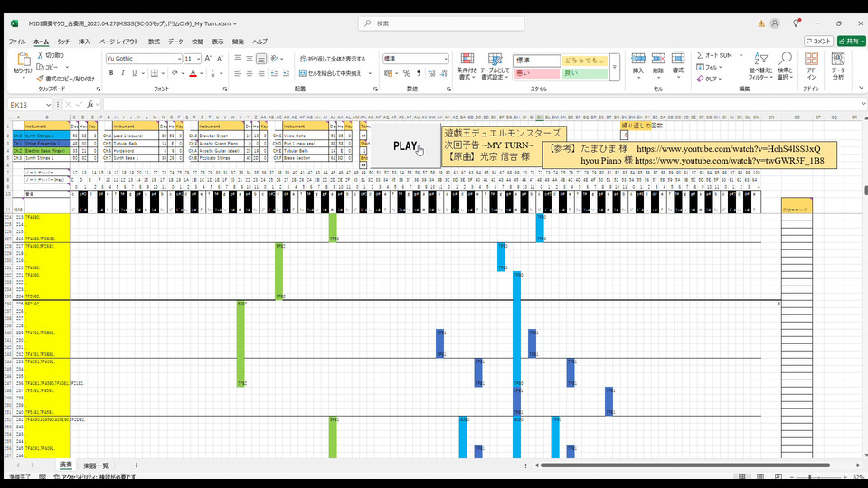Decrease font size with the small A icon
868x488 pixels.
[x=220, y=59]
